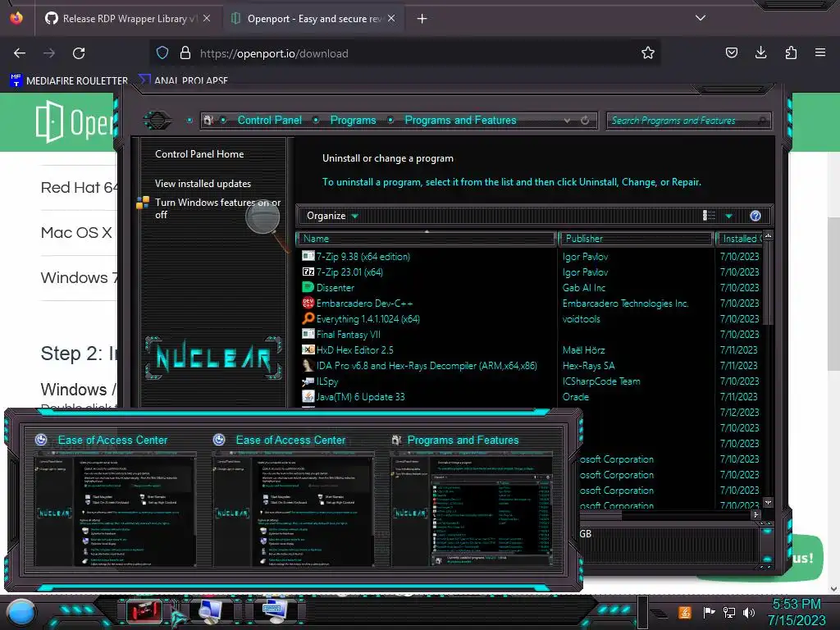Open the Windows Start orb
840x630 pixels.
[x=21, y=612]
